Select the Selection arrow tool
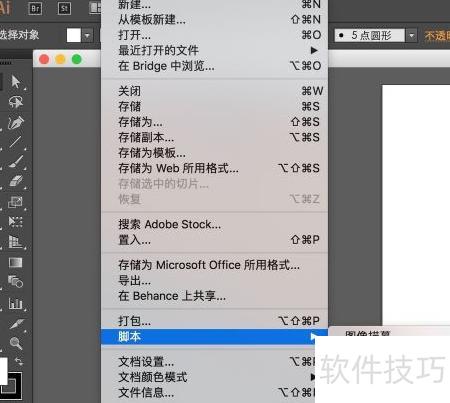This screenshot has width=450, height=403. 15,82
